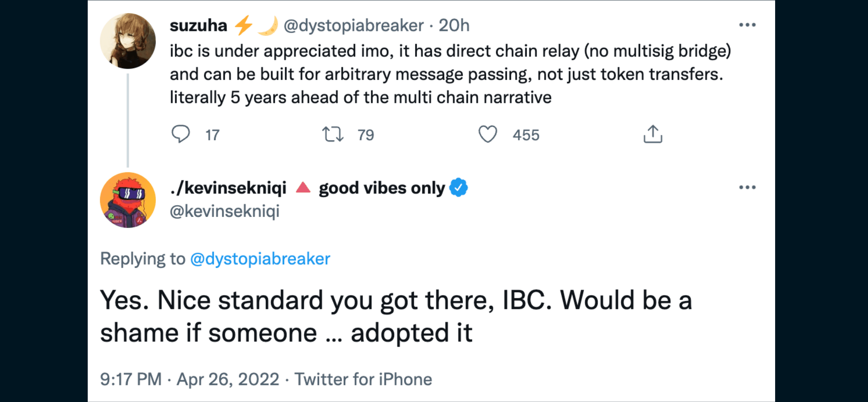Click the 455 likes count
868x402 pixels.
(526, 135)
